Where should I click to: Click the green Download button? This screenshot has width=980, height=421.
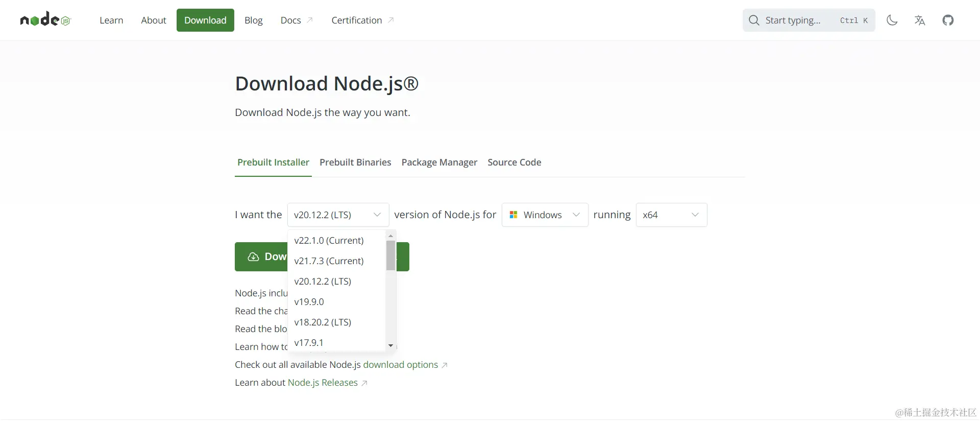(261, 256)
